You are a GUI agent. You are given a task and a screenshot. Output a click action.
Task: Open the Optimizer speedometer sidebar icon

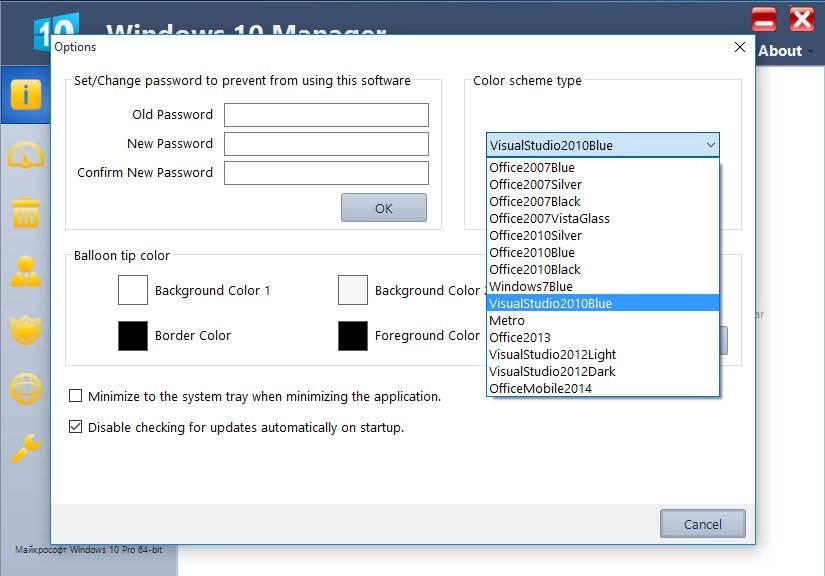tap(25, 155)
